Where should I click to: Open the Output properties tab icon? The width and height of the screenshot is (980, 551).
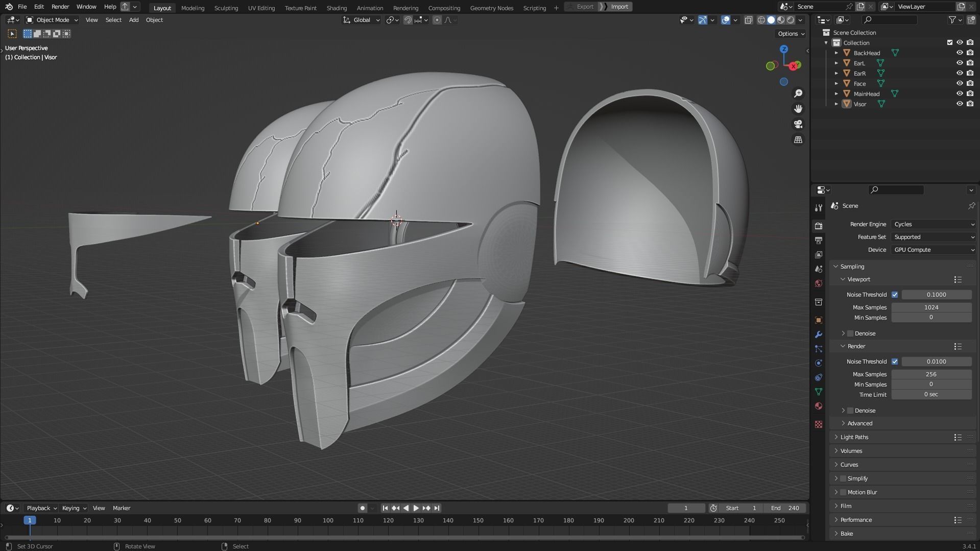(819, 240)
